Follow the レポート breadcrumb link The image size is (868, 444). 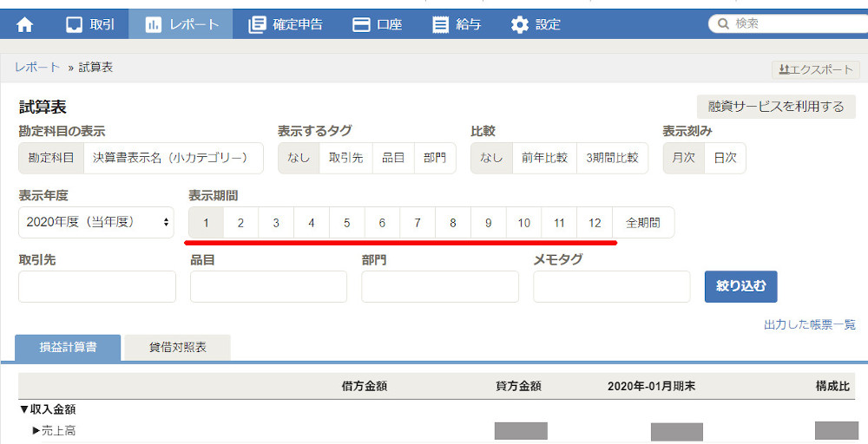(x=37, y=67)
